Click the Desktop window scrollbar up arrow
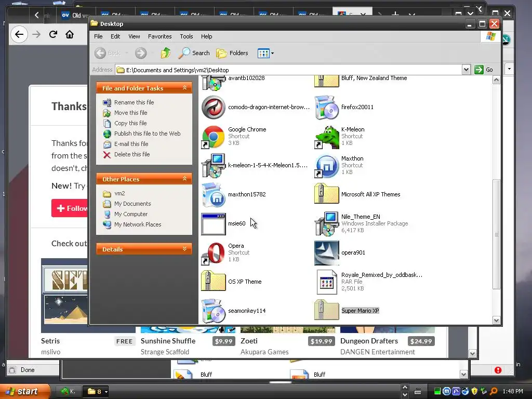Screen dimensions: 532x399 tap(496, 80)
